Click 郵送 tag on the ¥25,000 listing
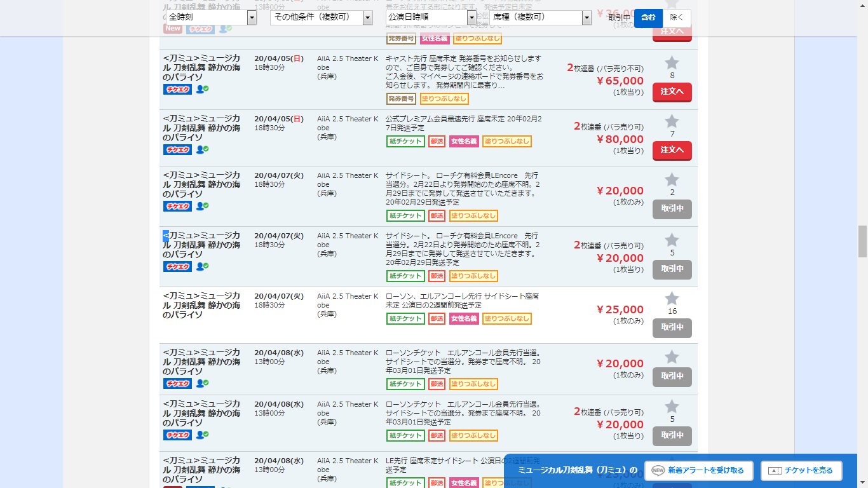868x488 pixels. click(x=437, y=318)
